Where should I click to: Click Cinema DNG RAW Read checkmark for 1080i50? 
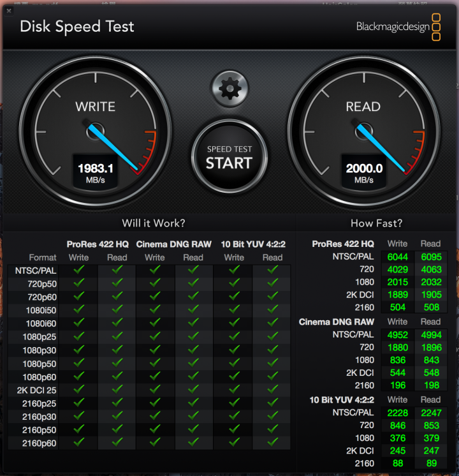[193, 309]
